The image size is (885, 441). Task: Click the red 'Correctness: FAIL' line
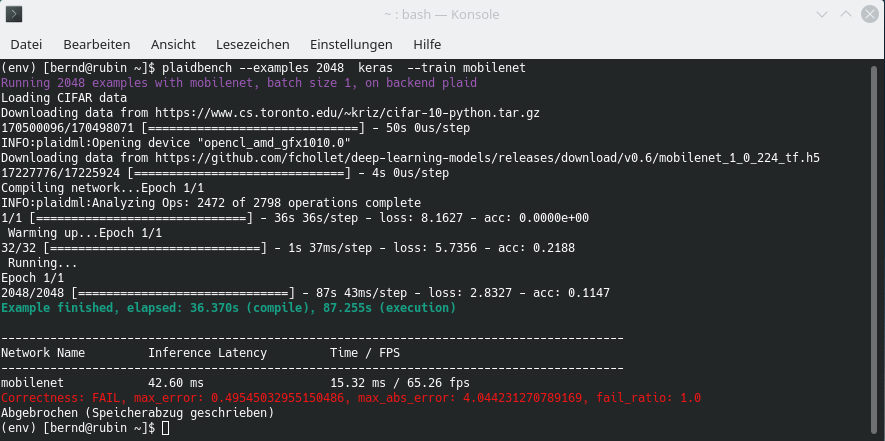pos(351,398)
